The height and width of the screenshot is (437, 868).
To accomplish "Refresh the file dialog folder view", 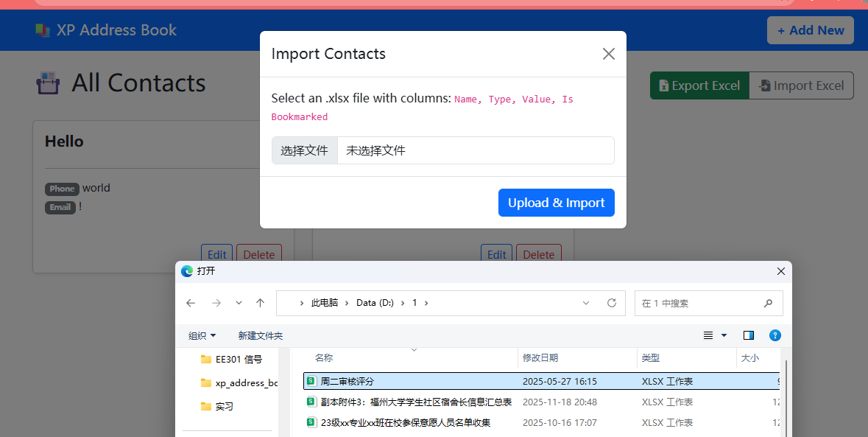I will (612, 302).
